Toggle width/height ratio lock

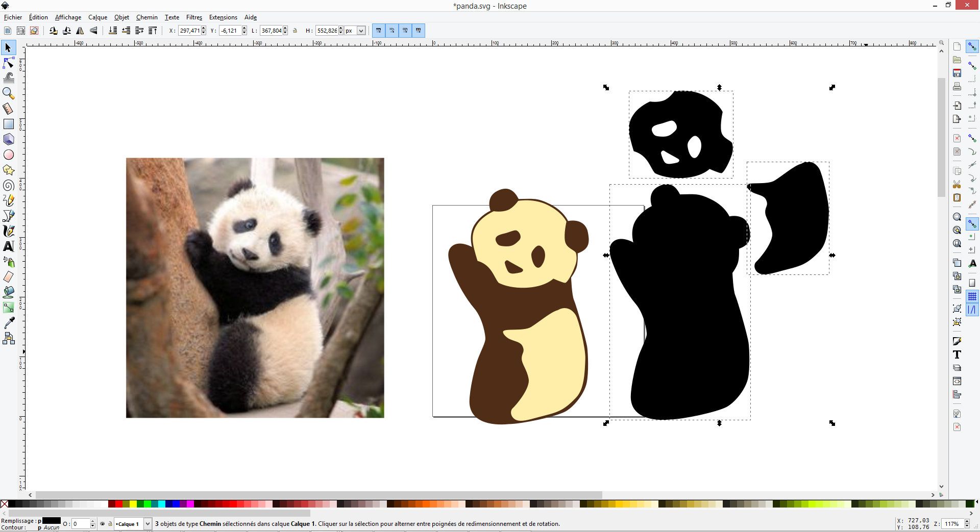click(x=295, y=31)
